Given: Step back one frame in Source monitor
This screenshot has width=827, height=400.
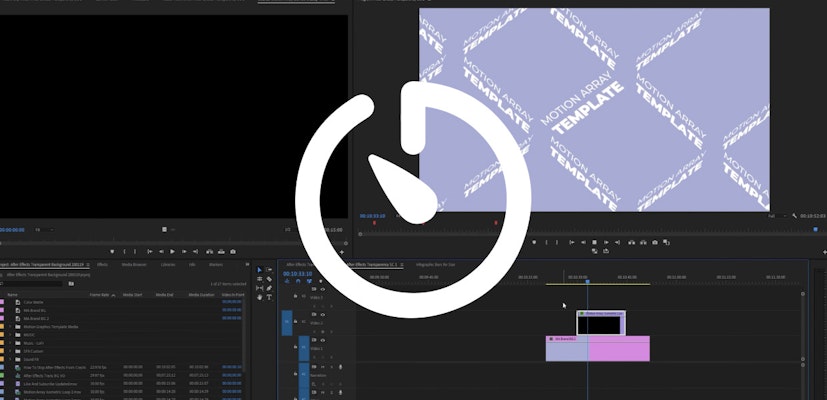Looking at the screenshot, I should pos(161,252).
